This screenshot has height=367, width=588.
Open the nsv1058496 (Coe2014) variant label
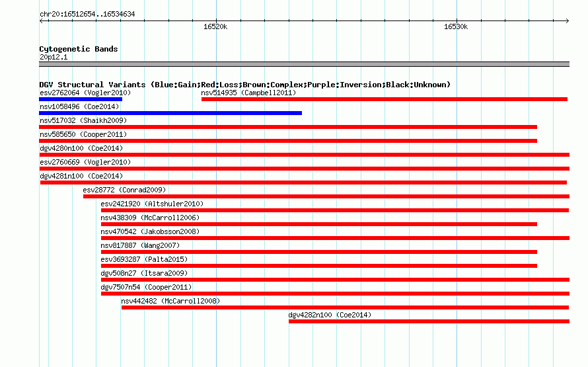pyautogui.click(x=79, y=106)
